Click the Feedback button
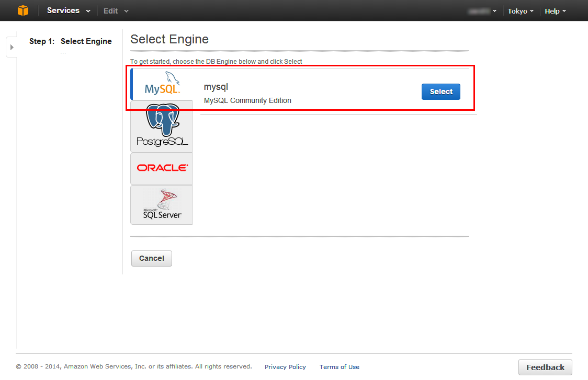Image resolution: width=588 pixels, height=380 pixels. (x=545, y=367)
